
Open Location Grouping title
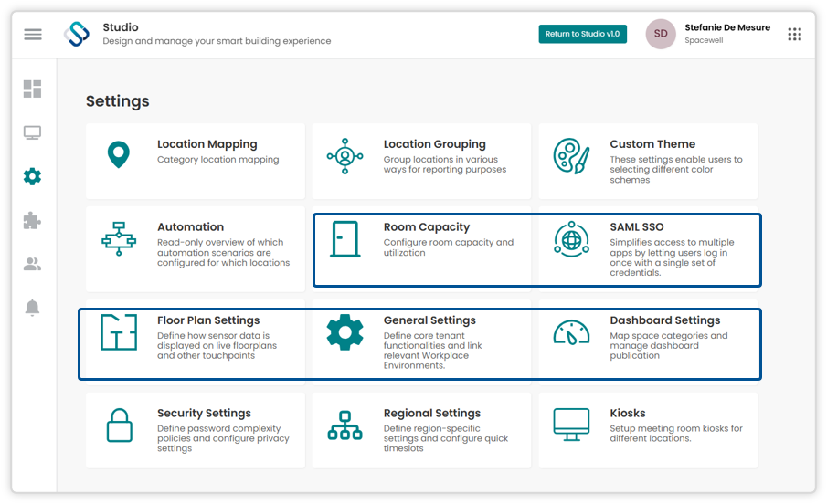tap(435, 144)
